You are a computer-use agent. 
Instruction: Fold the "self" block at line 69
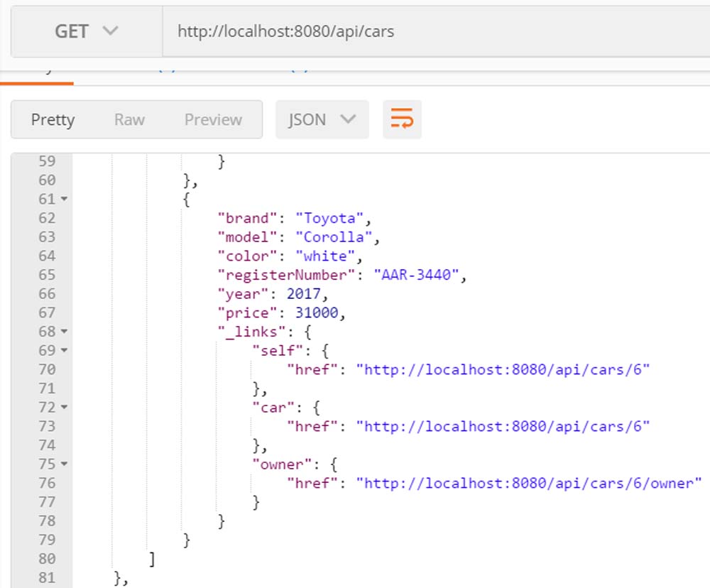[65, 351]
